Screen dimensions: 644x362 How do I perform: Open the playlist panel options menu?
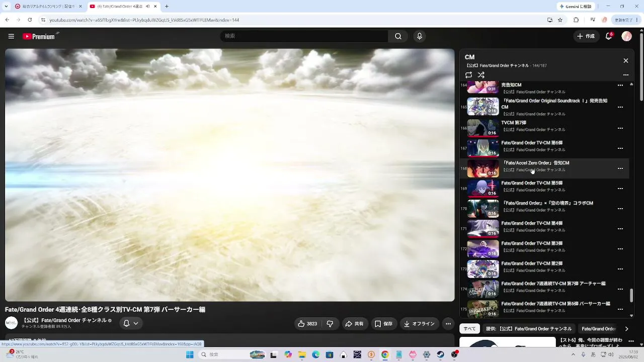tap(626, 75)
